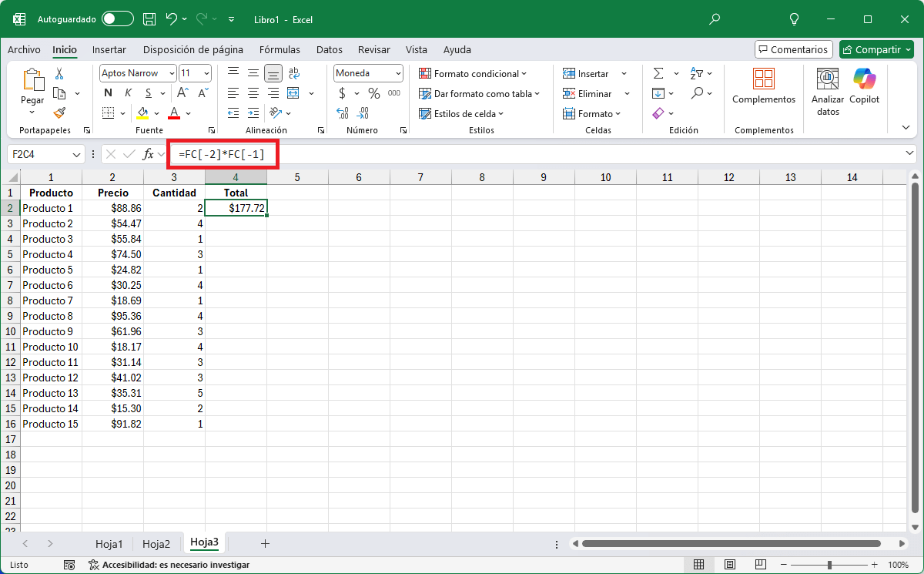Open the font name Aptos Narrow dropdown
Viewport: 924px width, 574px height.
click(x=171, y=73)
